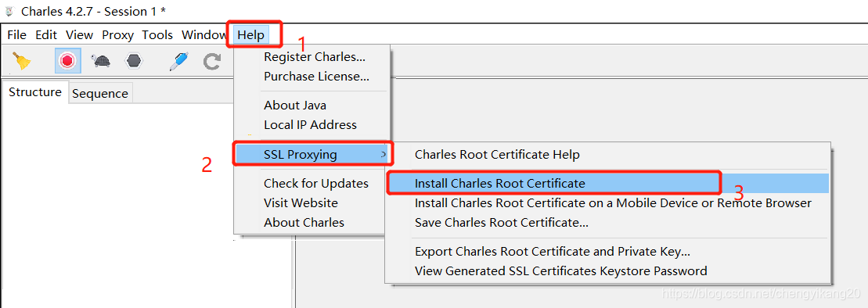The height and width of the screenshot is (308, 868).
Task: Select Export Charles Root Certificate and Private Key...
Action: click(608, 252)
